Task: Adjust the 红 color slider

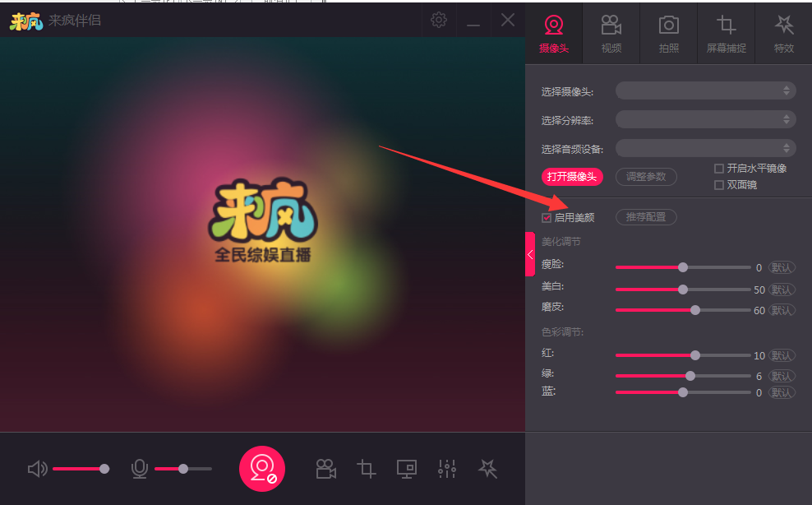Action: coord(683,355)
